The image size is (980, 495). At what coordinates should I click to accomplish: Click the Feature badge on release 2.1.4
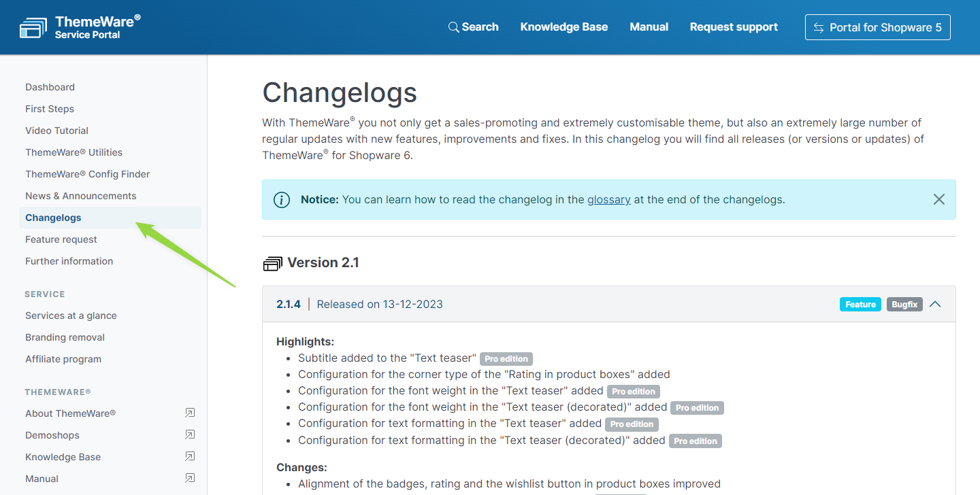tap(860, 305)
